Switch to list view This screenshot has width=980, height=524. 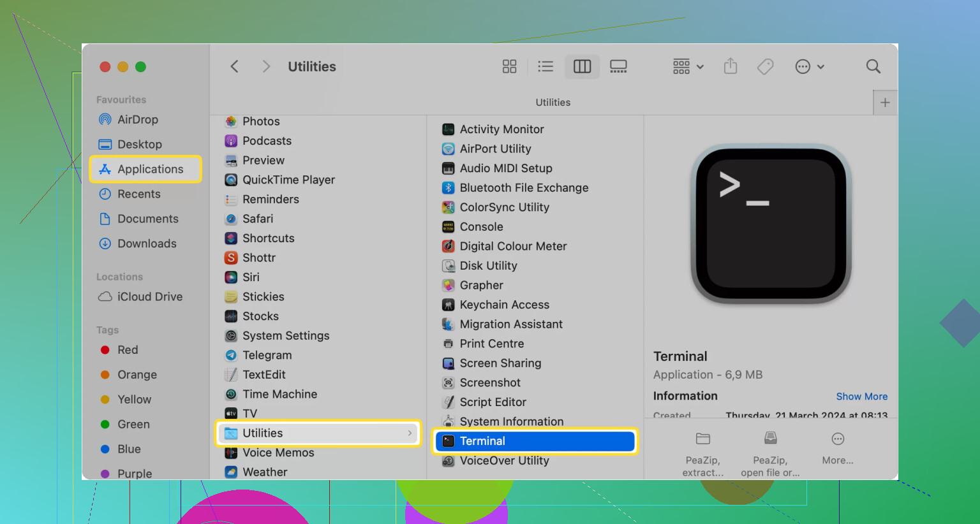(x=546, y=66)
